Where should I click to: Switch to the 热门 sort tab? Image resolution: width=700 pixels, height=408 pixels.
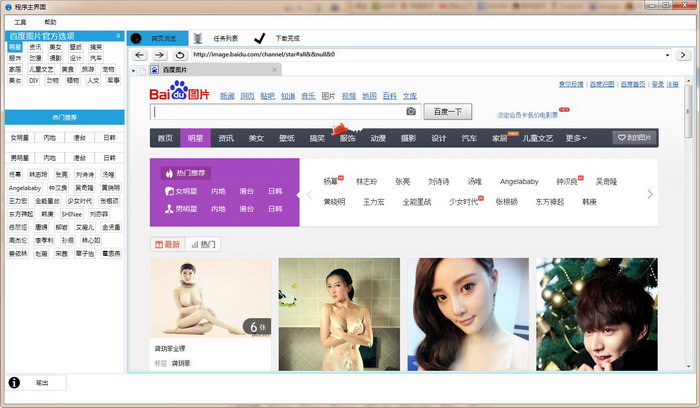coord(203,244)
